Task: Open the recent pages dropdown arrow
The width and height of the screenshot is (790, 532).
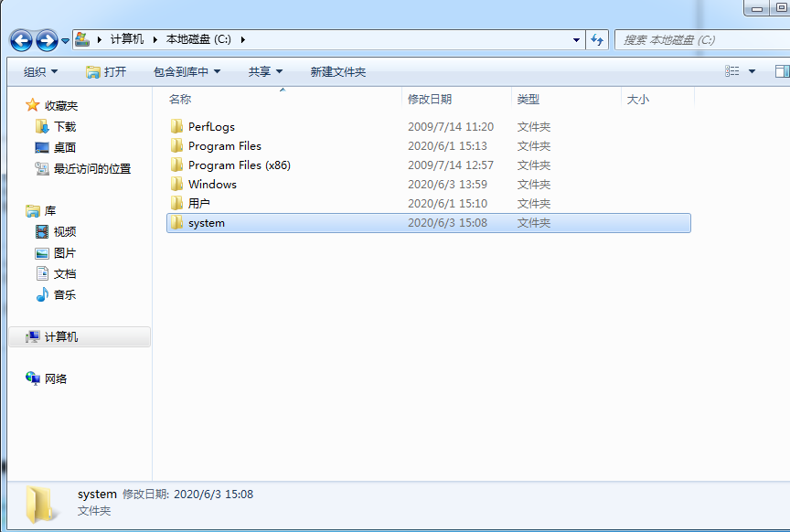Action: coord(66,41)
